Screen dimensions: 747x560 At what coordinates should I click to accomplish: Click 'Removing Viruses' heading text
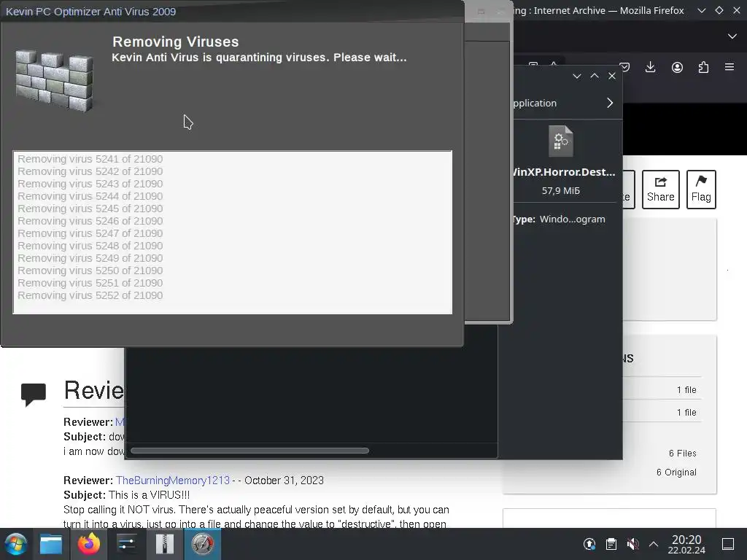click(x=176, y=42)
